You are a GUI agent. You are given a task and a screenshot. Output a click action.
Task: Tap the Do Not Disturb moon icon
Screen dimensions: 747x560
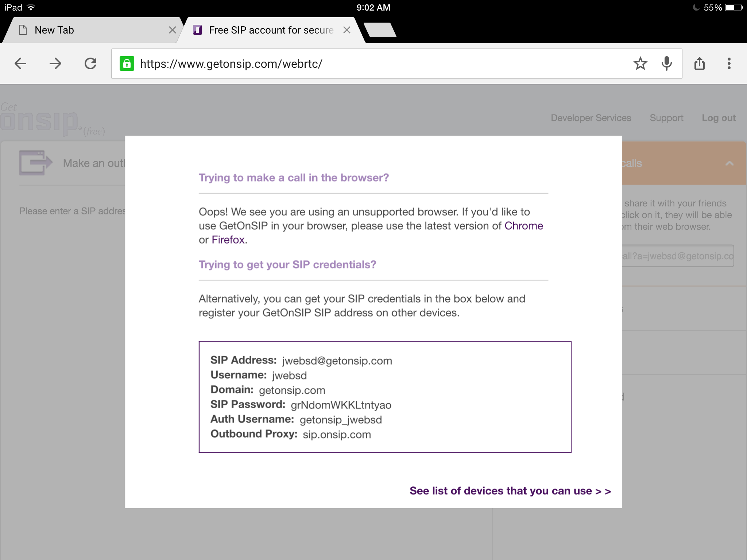click(696, 8)
